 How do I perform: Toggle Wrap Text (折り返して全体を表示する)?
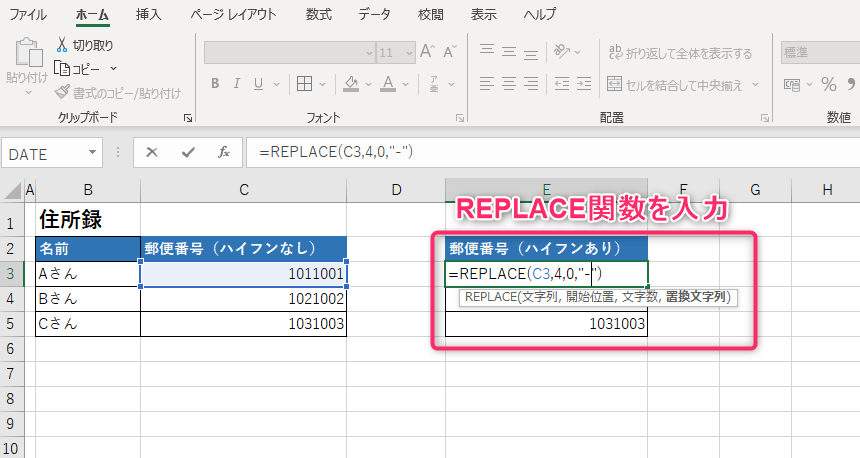click(612, 53)
